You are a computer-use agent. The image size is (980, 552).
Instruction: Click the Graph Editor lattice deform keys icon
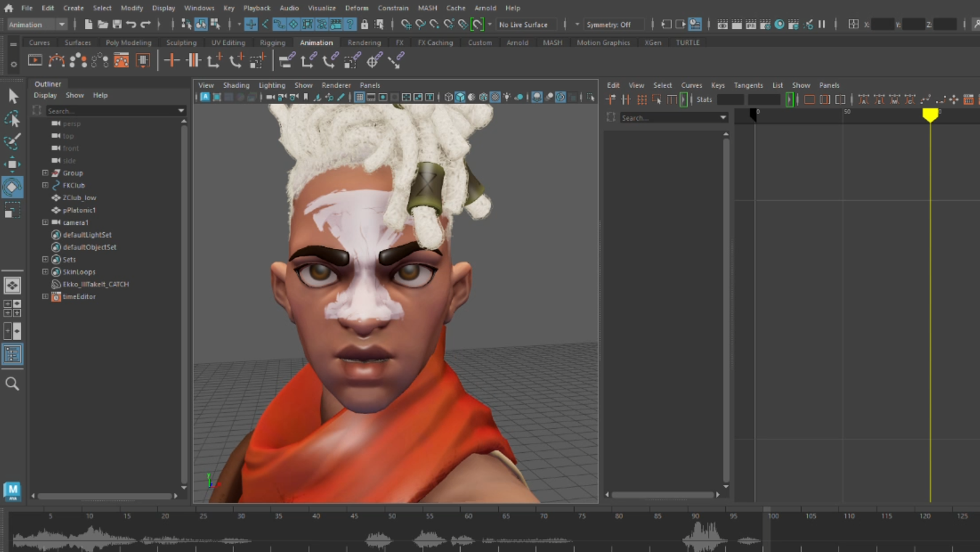click(x=641, y=99)
